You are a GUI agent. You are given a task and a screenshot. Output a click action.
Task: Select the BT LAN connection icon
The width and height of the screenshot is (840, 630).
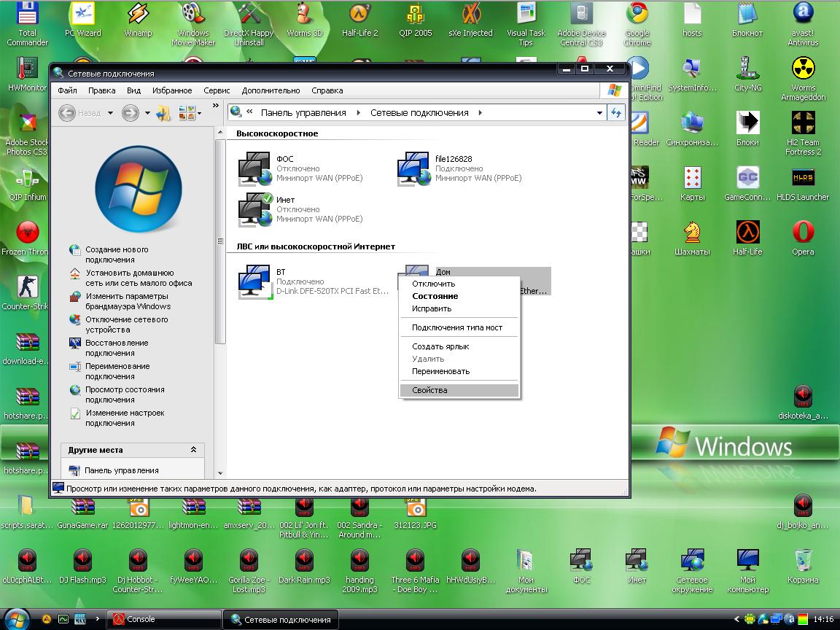point(255,282)
